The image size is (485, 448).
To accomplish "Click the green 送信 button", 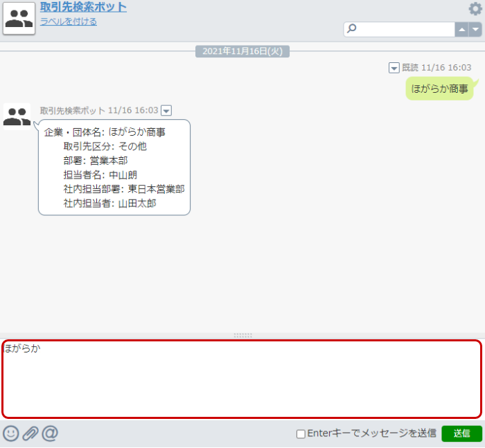I will [x=461, y=433].
